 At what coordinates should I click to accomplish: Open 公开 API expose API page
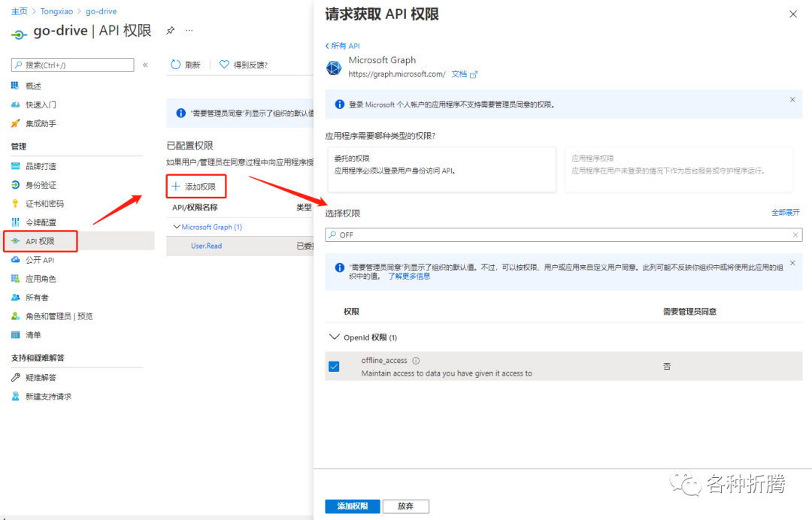[39, 260]
